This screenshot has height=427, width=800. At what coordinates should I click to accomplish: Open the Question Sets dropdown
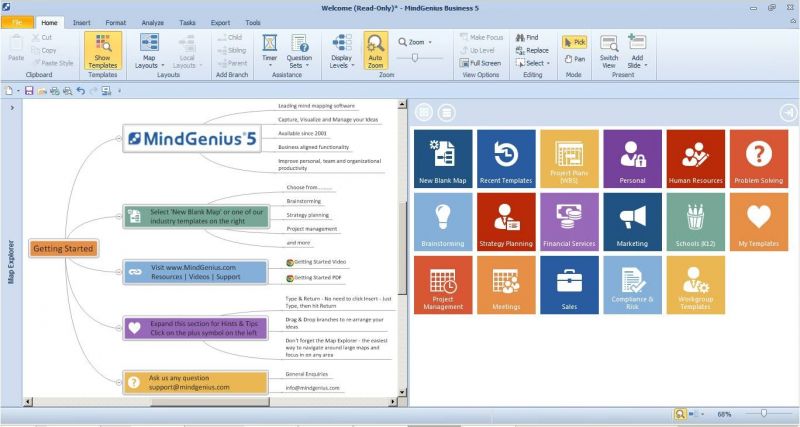point(299,51)
